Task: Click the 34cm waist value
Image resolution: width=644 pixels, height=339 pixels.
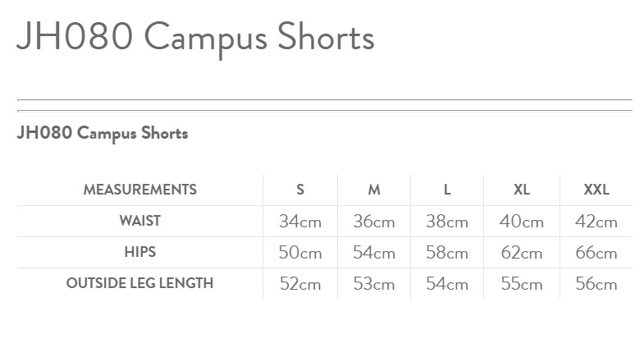Action: point(300,222)
